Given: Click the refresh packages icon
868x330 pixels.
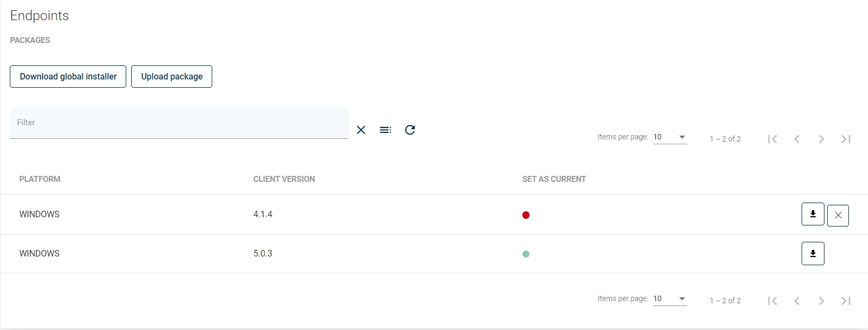Looking at the screenshot, I should click(410, 130).
